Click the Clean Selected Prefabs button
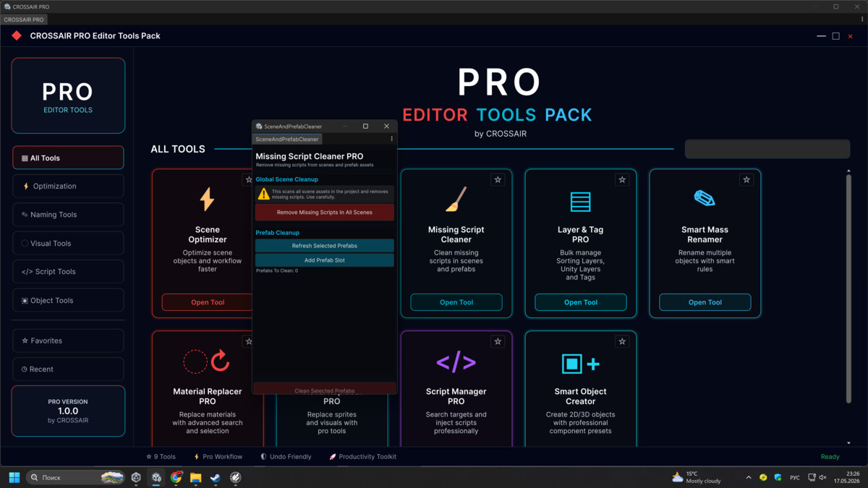The height and width of the screenshot is (488, 868). tap(325, 390)
